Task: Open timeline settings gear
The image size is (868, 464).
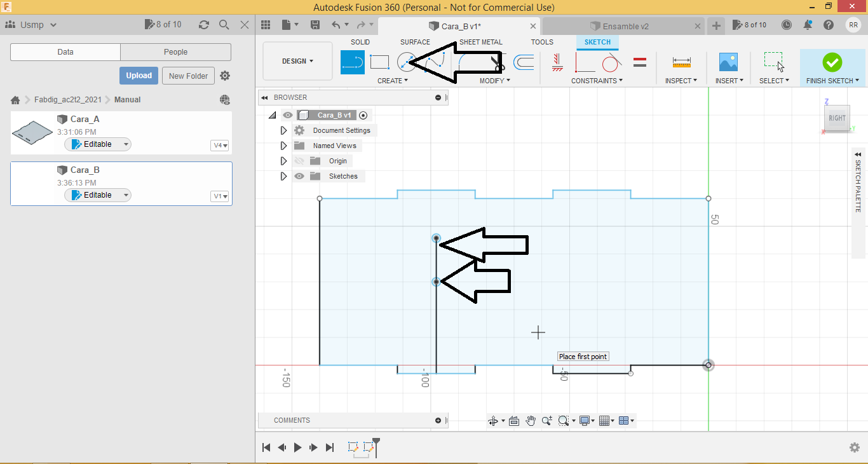Action: (x=855, y=447)
